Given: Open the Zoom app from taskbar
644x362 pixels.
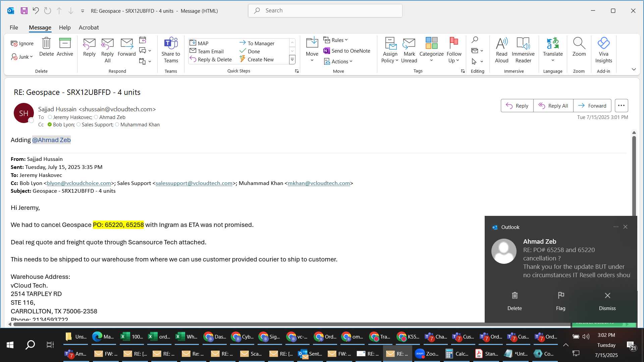Looking at the screenshot, I should coord(427,354).
